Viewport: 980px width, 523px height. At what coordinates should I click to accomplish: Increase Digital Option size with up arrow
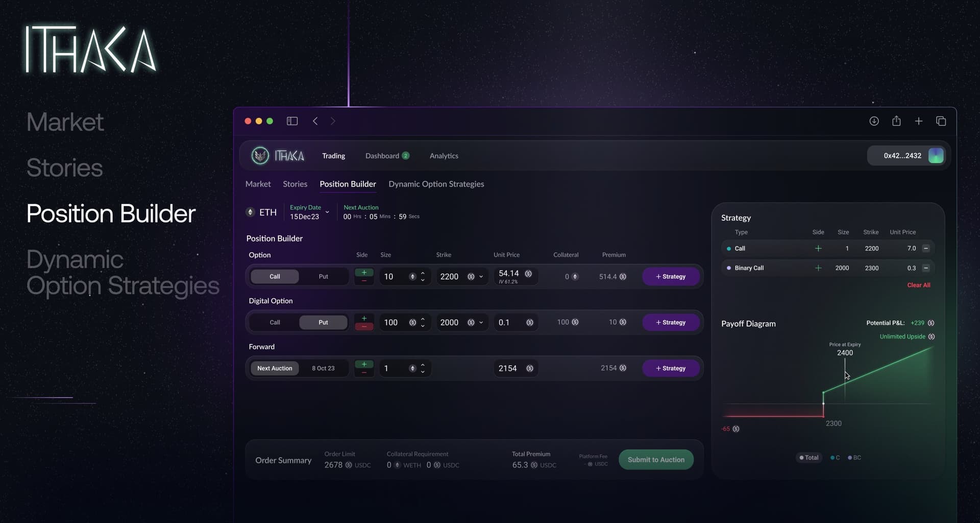[x=423, y=319]
